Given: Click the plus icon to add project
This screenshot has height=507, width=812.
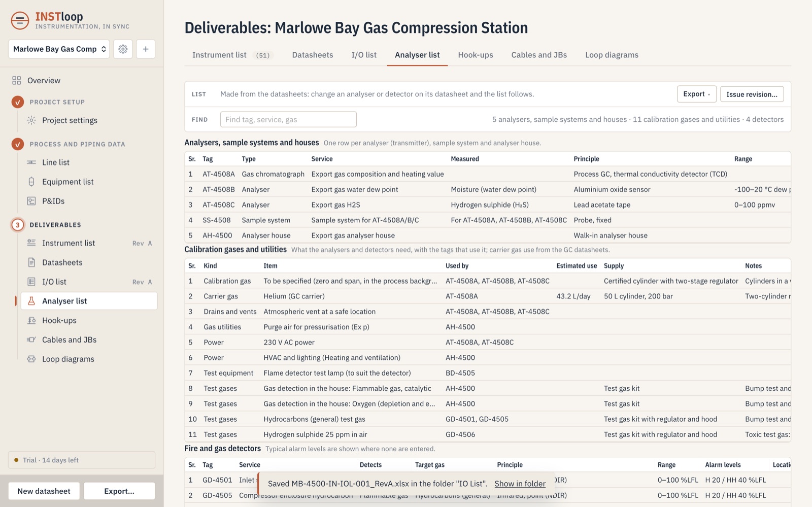Looking at the screenshot, I should (x=146, y=49).
